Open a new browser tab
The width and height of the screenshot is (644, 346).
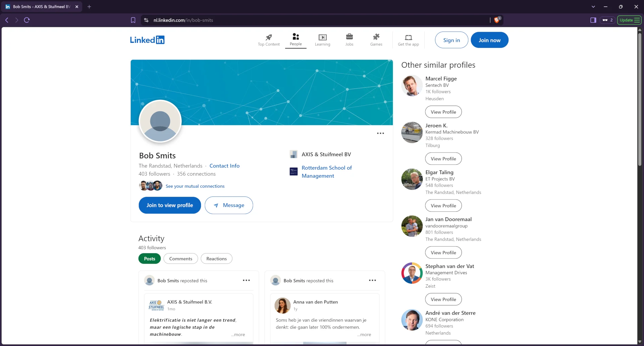(89, 7)
